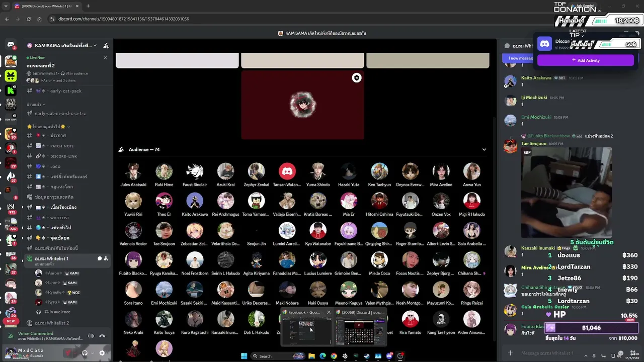Launch Microsoft Edge from taskbar
Screen dimensions: 644x362
point(323,356)
